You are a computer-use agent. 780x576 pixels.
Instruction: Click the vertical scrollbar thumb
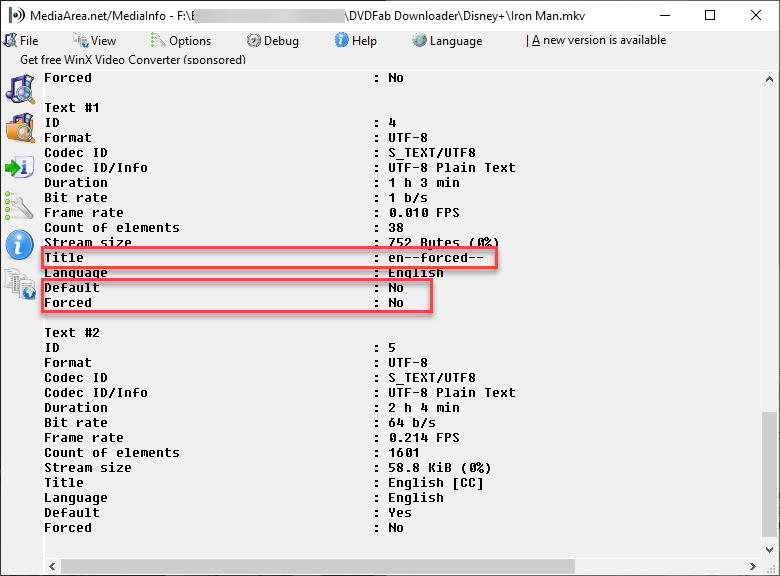(769, 474)
